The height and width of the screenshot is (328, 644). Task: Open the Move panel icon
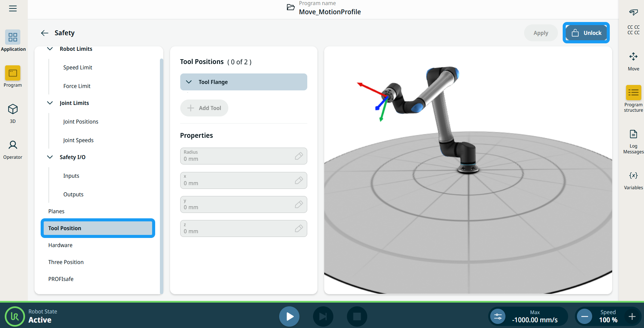[633, 61]
